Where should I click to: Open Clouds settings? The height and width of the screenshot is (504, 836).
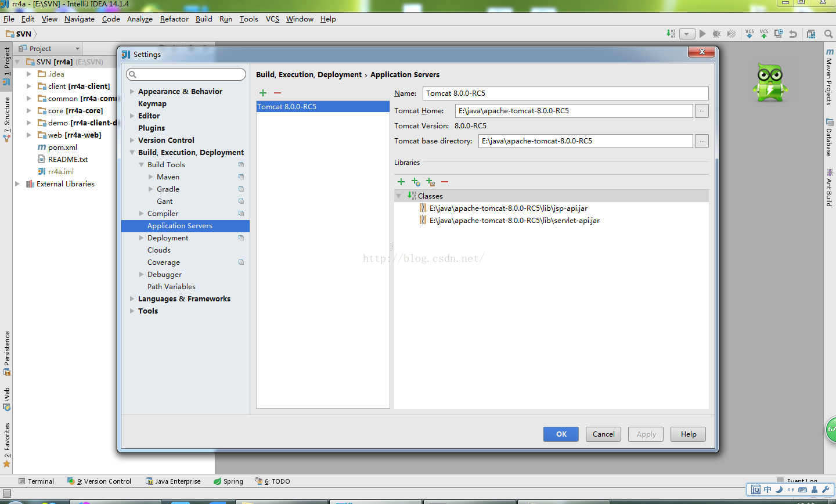pos(159,250)
